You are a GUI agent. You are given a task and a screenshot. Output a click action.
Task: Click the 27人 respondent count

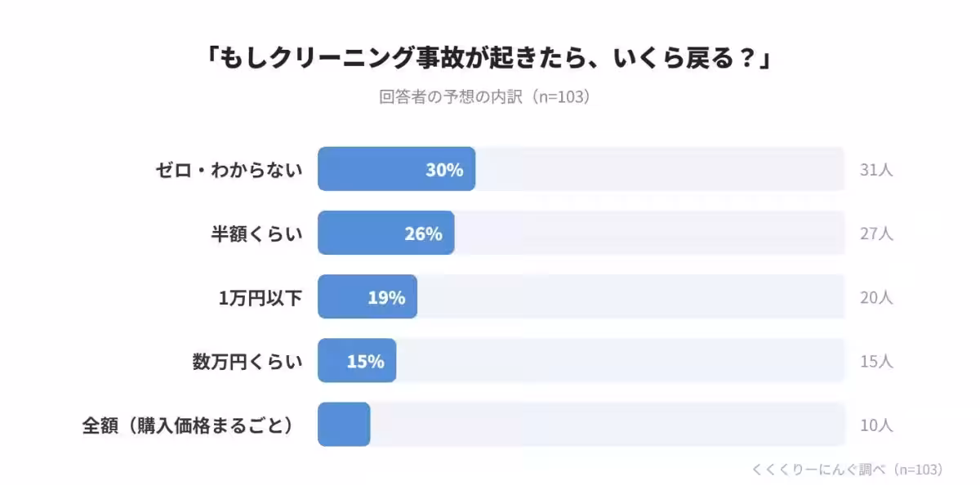(876, 234)
